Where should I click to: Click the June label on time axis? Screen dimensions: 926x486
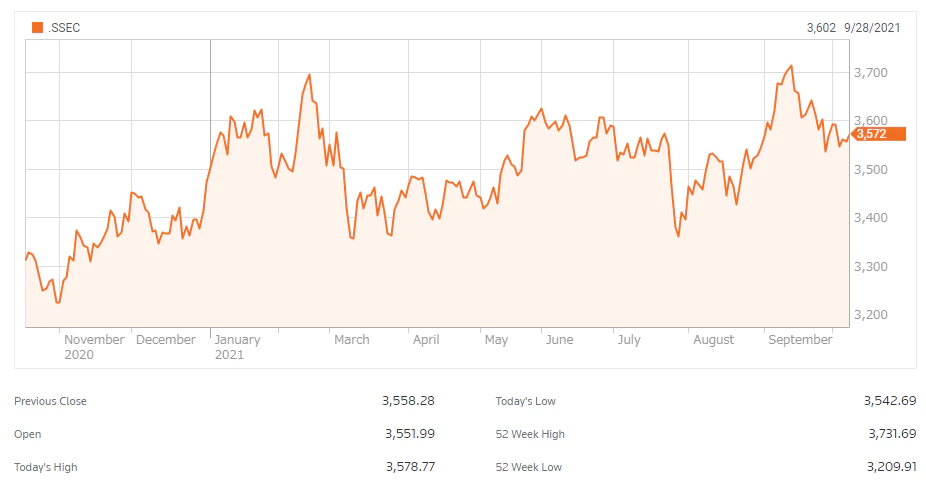[x=560, y=340]
